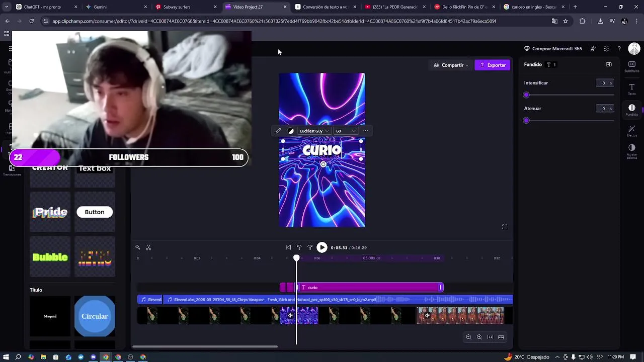Forward 5 seconds
The width and height of the screenshot is (644, 362).
(310, 247)
